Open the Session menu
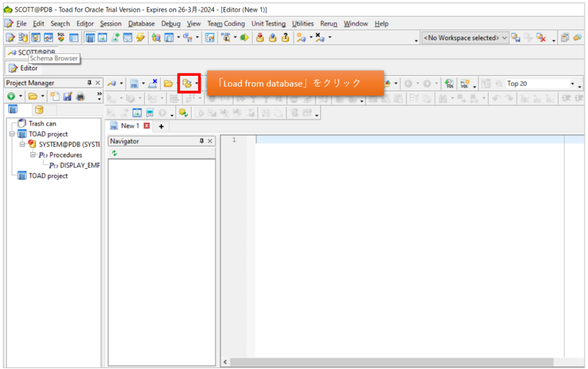Image resolution: width=588 pixels, height=369 pixels. tap(111, 24)
